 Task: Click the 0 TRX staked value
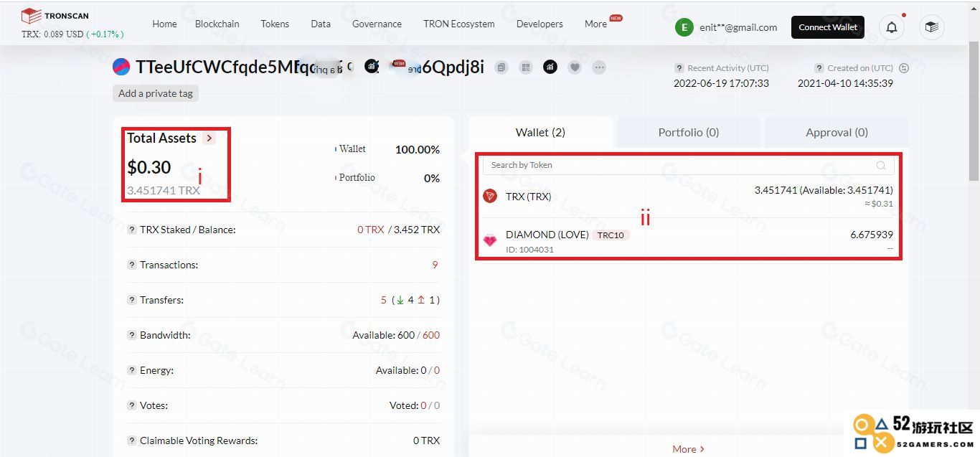[x=371, y=230]
